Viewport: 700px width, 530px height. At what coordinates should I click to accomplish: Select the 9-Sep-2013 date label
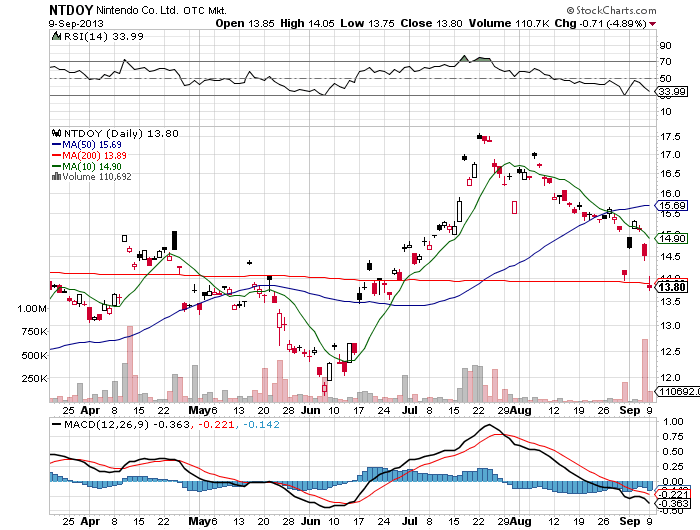[76, 24]
